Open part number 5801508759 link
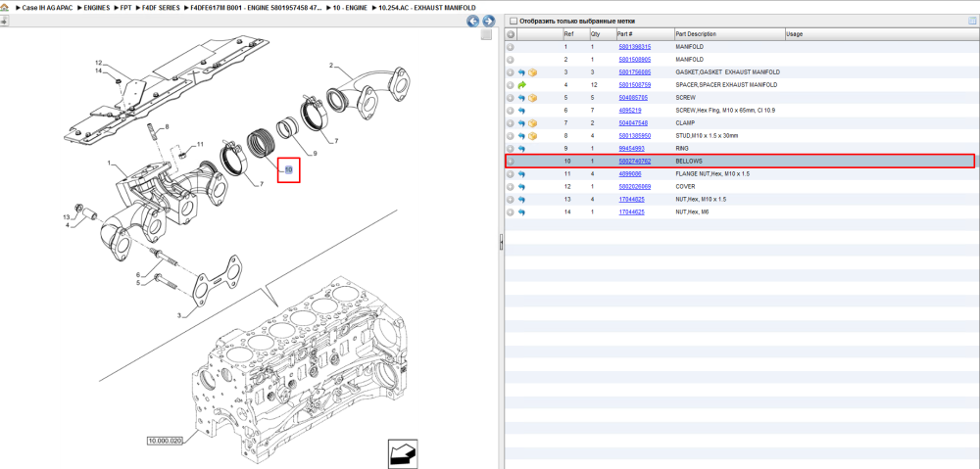980x469 pixels. [634, 85]
